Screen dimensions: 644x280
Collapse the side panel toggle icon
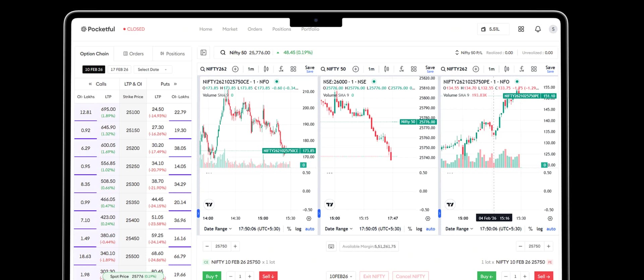(203, 52)
